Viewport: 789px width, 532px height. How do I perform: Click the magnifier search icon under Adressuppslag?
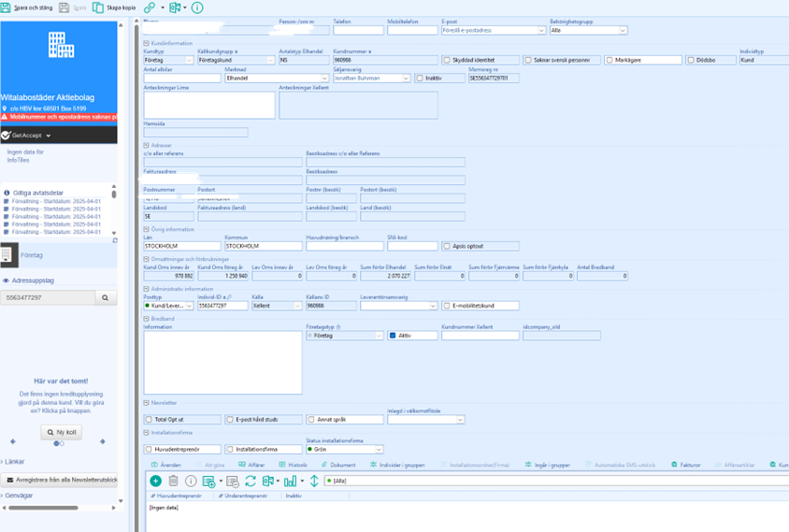(x=108, y=297)
